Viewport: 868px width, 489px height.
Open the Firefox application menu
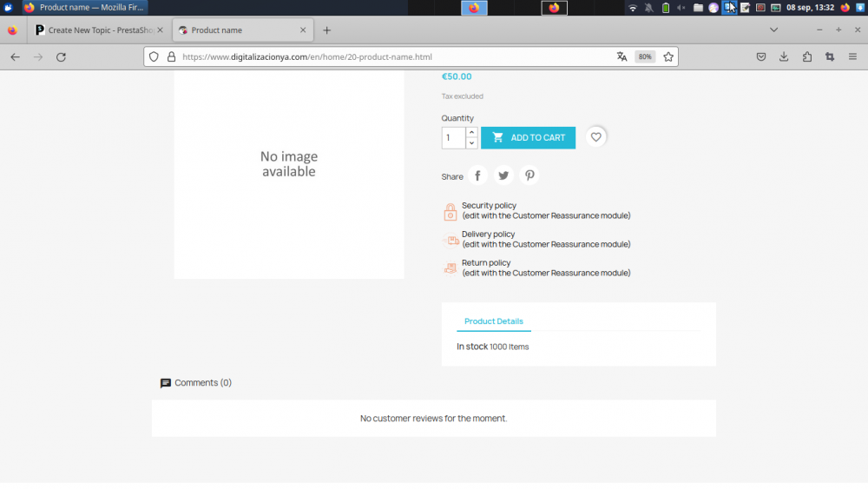pos(852,56)
